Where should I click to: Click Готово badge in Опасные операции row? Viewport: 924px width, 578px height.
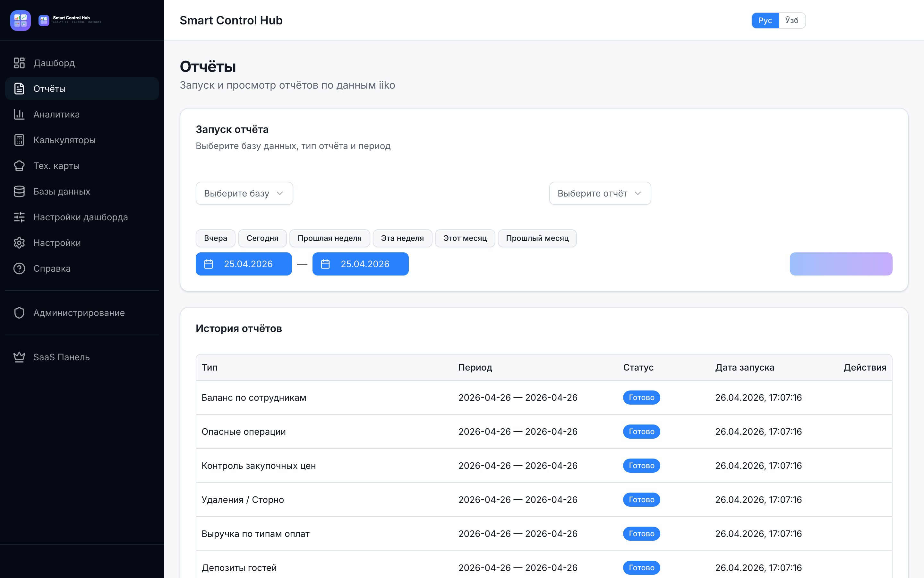641,432
